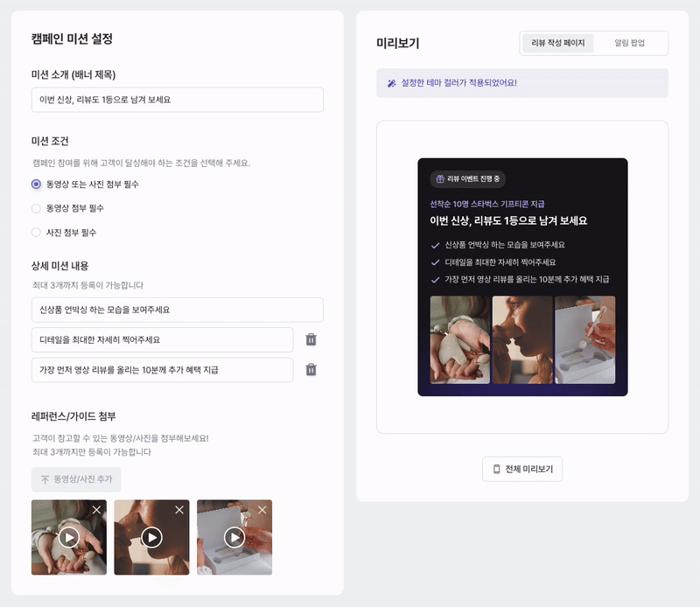Click 동영상/사진 추가 upload button

76,479
